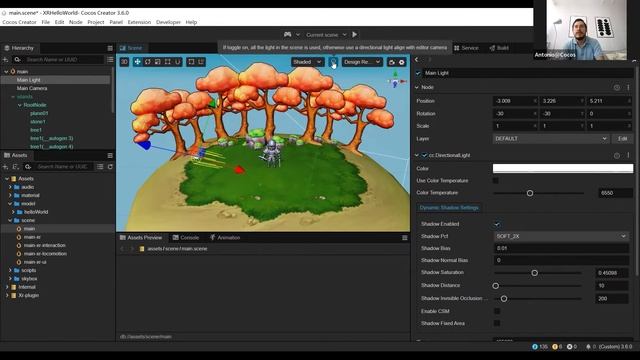640x360 pixels.
Task: Open Node section help icon
Action: click(x=617, y=87)
